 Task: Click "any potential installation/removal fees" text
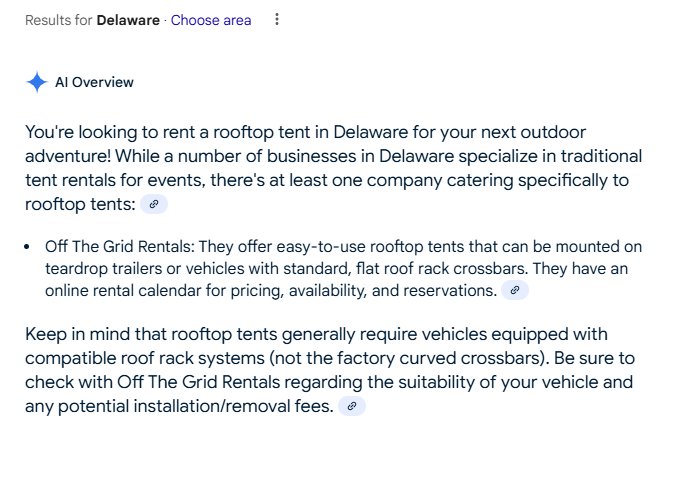coord(179,406)
